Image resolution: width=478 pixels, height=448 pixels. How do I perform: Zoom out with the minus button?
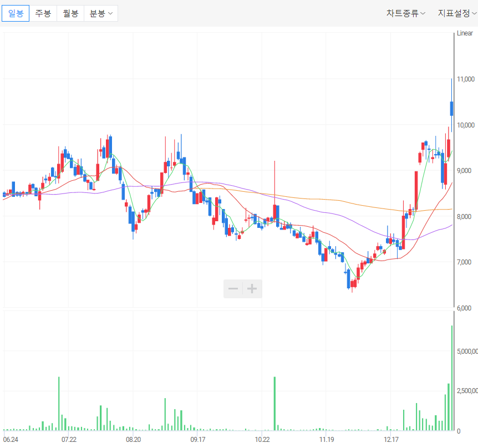233,289
